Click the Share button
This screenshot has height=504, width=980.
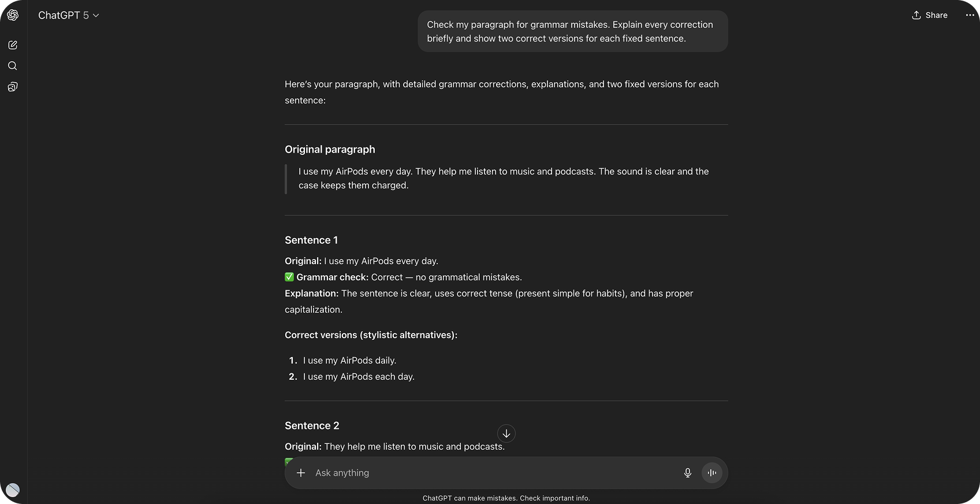pyautogui.click(x=929, y=15)
